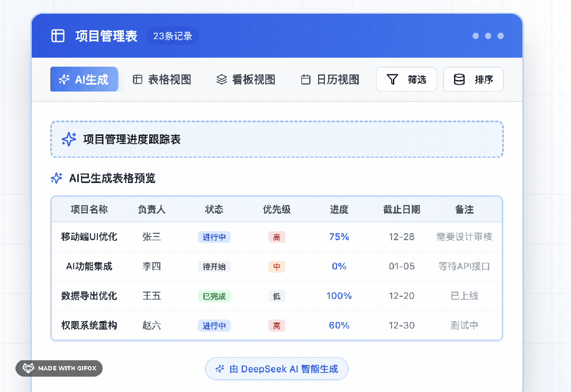Click the 75% progress value

point(339,236)
